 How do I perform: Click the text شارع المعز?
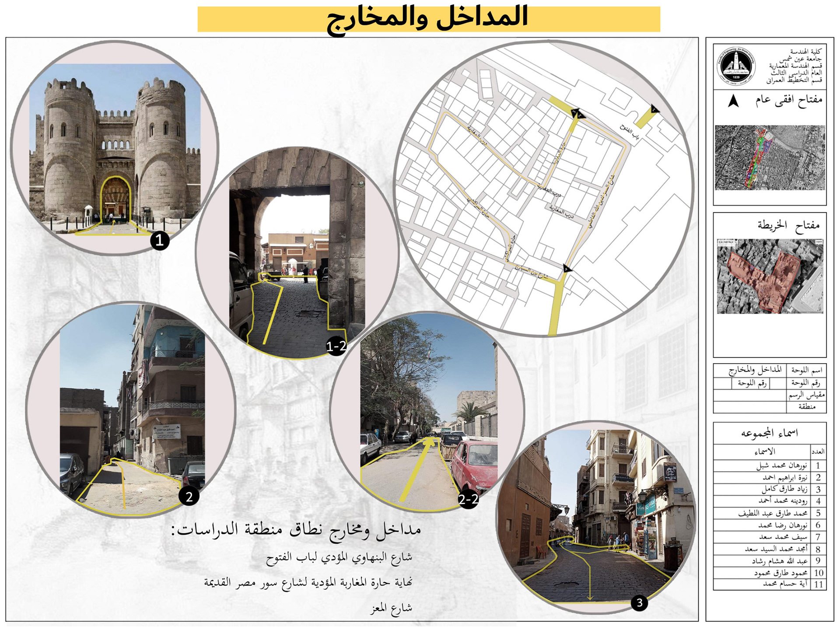pos(391,608)
